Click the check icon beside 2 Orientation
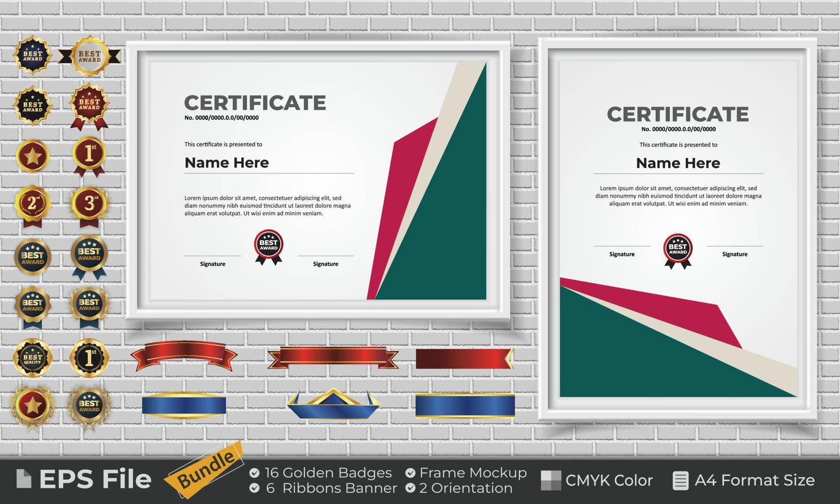The image size is (840, 504). [410, 488]
